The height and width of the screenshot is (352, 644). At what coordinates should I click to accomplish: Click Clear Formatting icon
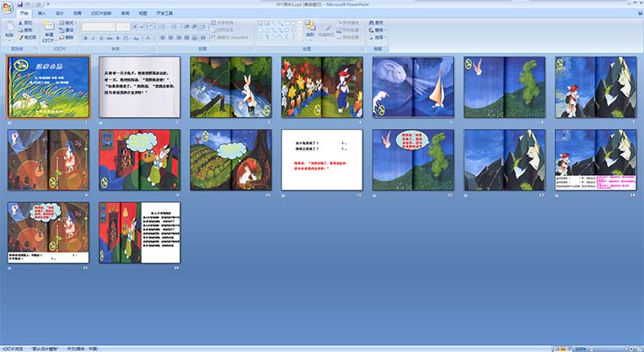point(151,27)
